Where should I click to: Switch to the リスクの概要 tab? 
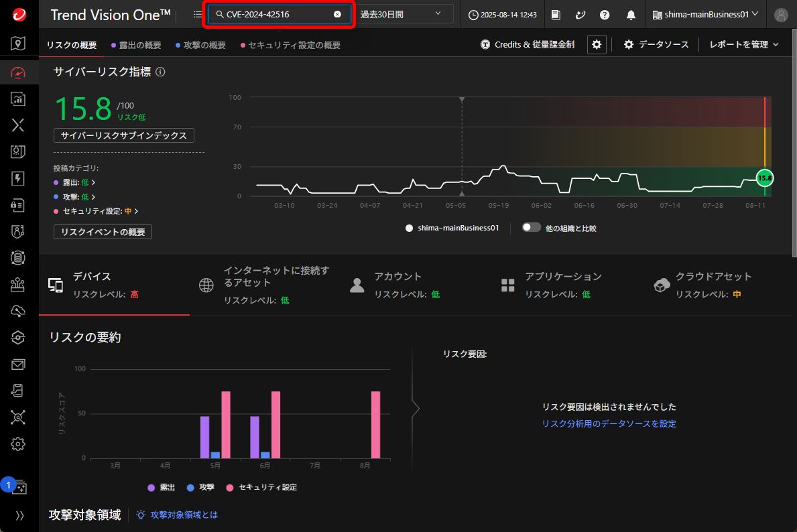coord(72,45)
